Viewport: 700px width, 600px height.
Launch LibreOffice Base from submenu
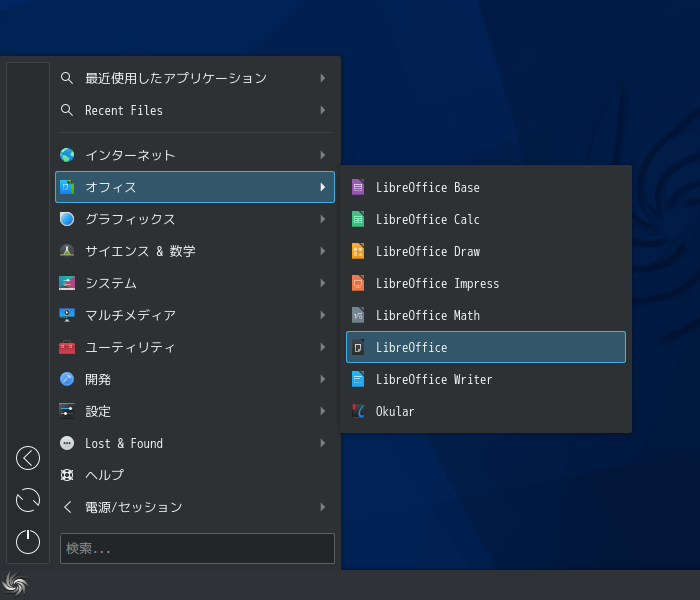point(486,188)
